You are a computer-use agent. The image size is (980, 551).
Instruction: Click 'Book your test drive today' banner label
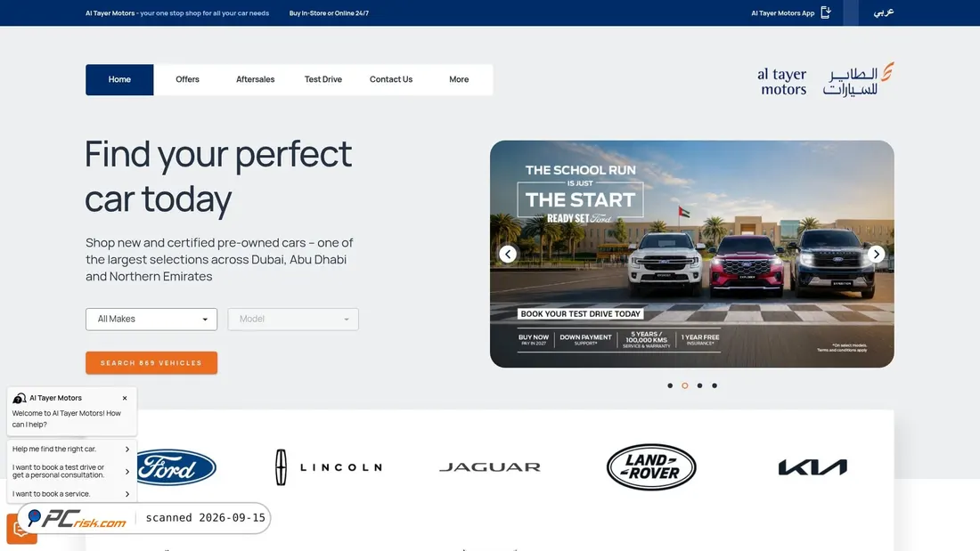[581, 313]
